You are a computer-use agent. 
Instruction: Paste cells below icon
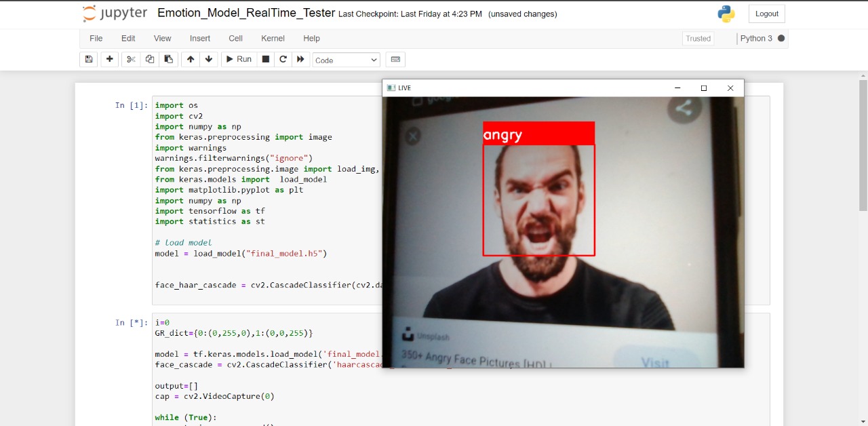pos(168,60)
